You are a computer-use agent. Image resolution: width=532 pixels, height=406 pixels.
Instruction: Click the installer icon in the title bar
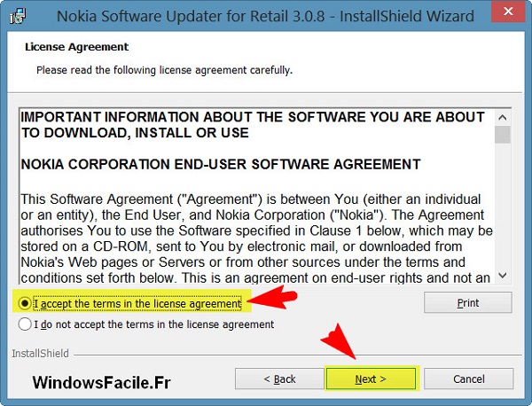[x=18, y=16]
